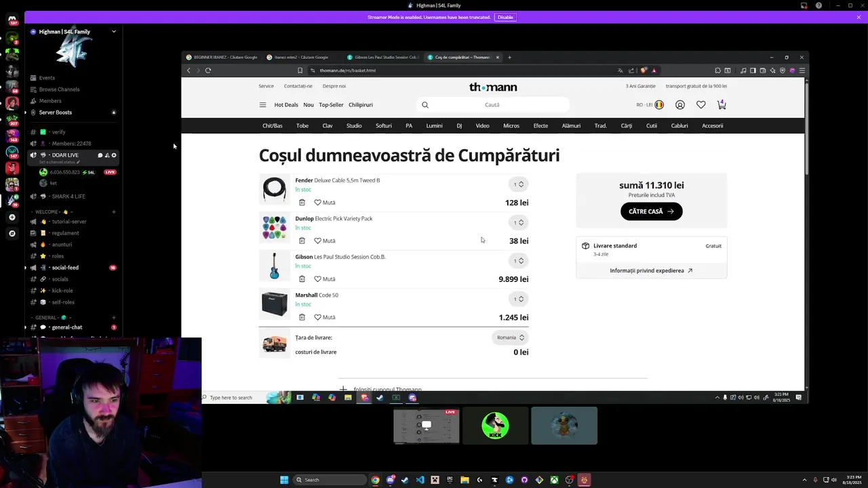Click the Windows taskbar Search box
Viewport: 868px width, 488px height.
point(330,480)
